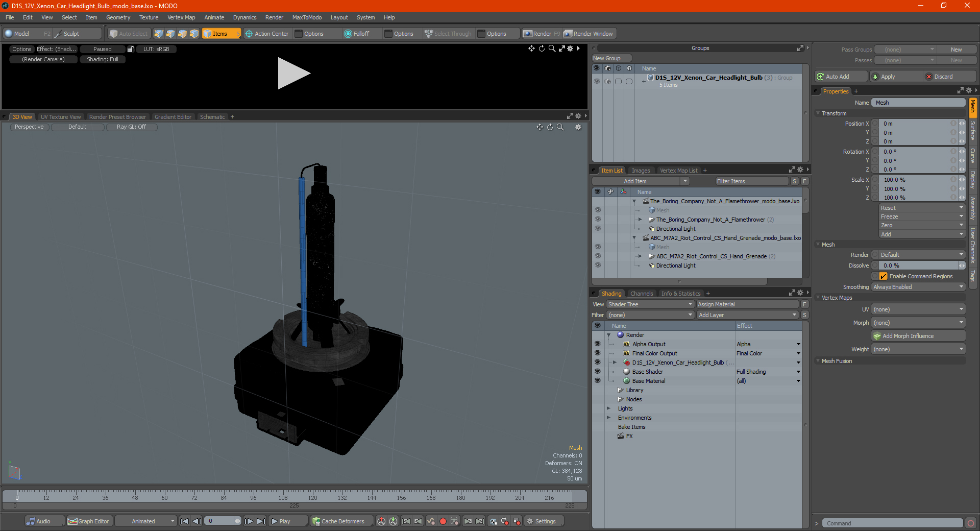The height and width of the screenshot is (531, 980).
Task: Click the render preview lock icon
Action: (131, 49)
